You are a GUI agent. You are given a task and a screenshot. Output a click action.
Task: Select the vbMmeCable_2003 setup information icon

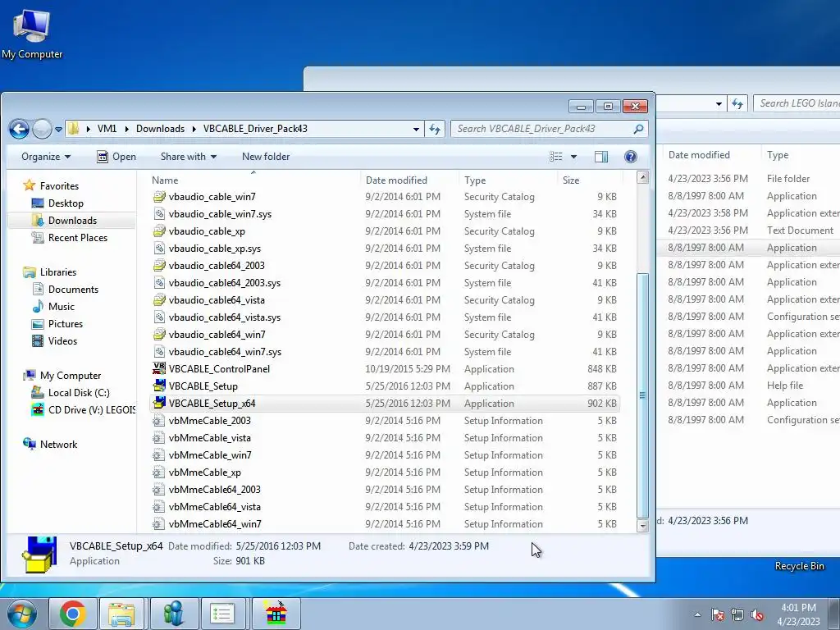click(159, 421)
